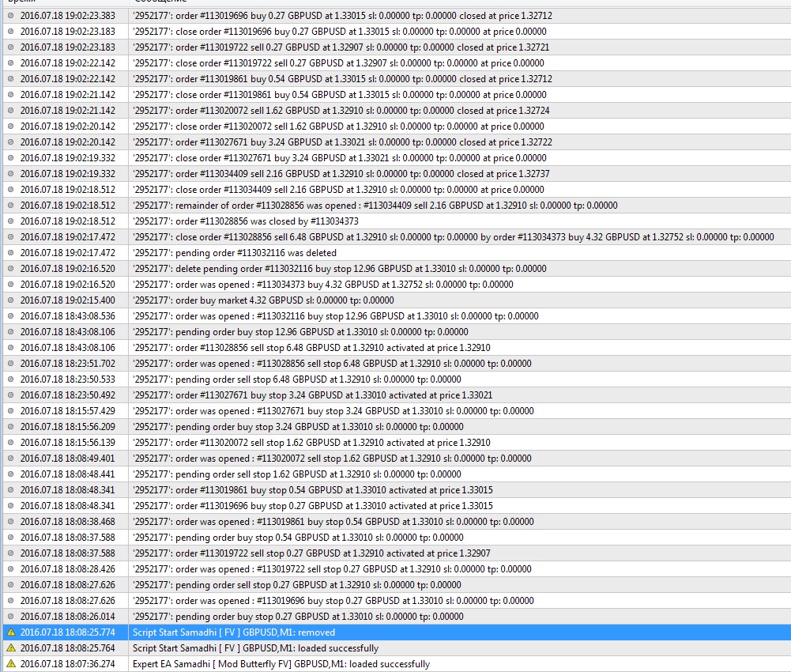Select message 'pending order sell stop 6.48 GBPUSD at 1.32910'
Image resolution: width=791 pixels, height=672 pixels.
pyautogui.click(x=296, y=379)
